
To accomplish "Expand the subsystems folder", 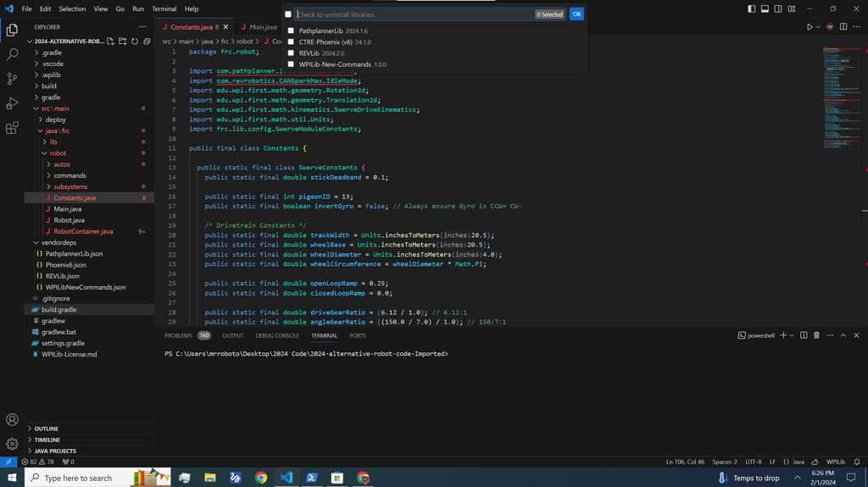I will click(x=70, y=186).
